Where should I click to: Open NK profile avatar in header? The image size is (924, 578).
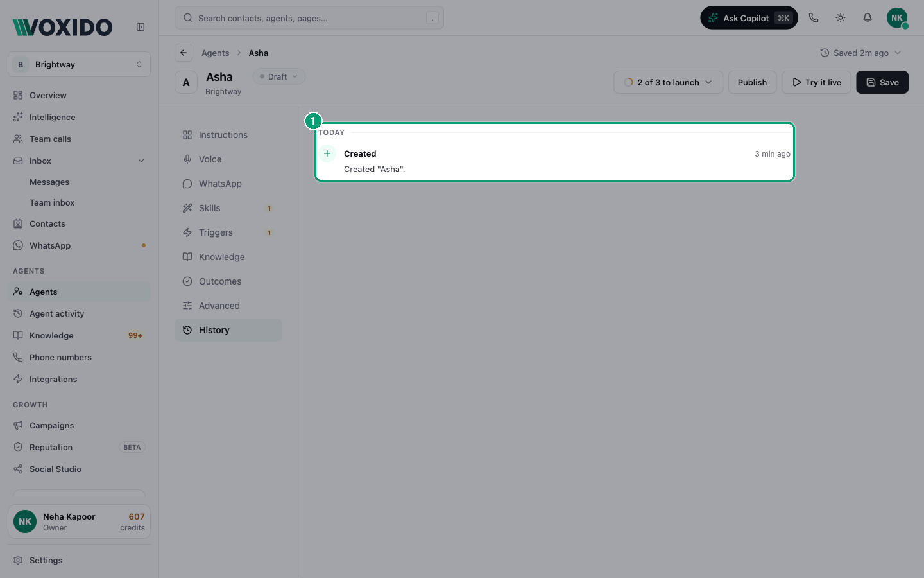[897, 18]
